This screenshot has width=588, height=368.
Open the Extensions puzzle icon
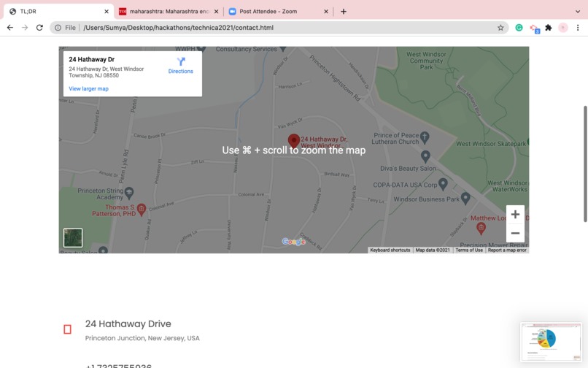(x=549, y=28)
